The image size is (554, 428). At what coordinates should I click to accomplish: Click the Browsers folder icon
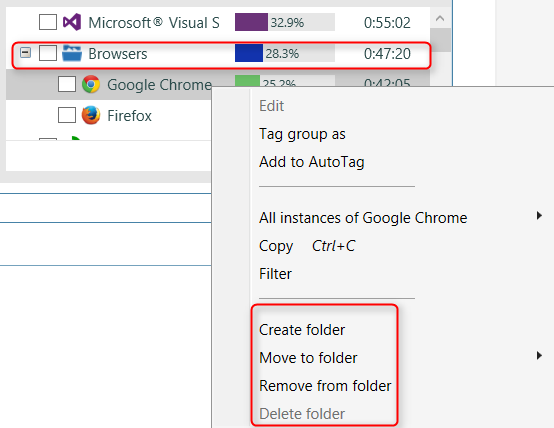click(72, 53)
